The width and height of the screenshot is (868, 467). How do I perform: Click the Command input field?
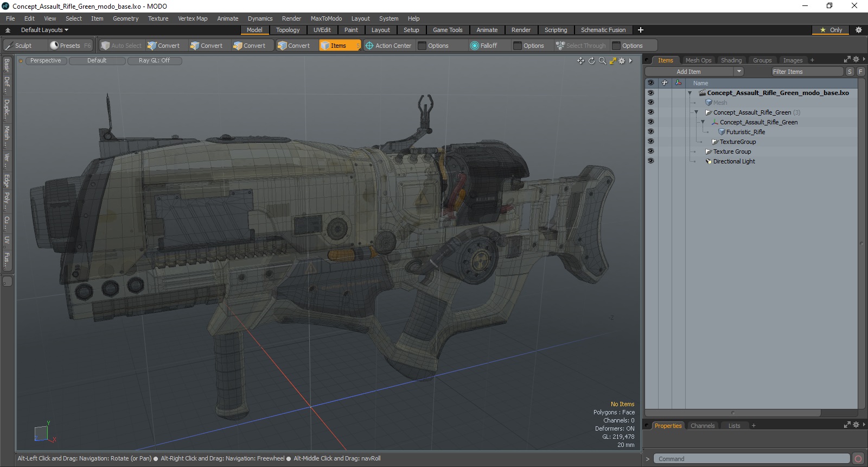[x=751, y=459]
